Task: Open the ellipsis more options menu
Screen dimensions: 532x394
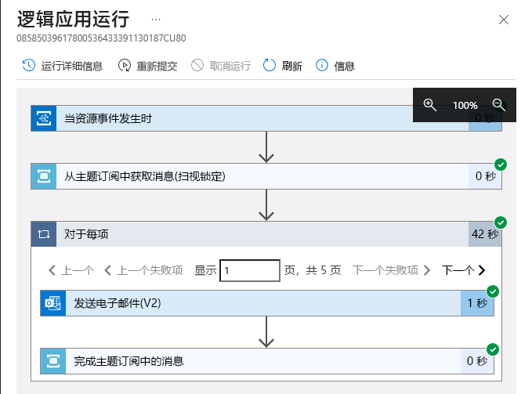Action: pyautogui.click(x=156, y=20)
